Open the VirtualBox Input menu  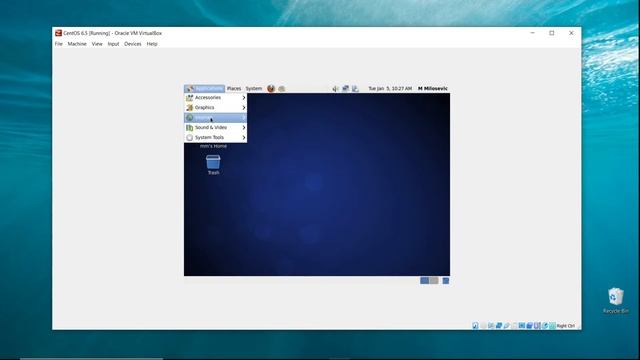click(x=113, y=44)
